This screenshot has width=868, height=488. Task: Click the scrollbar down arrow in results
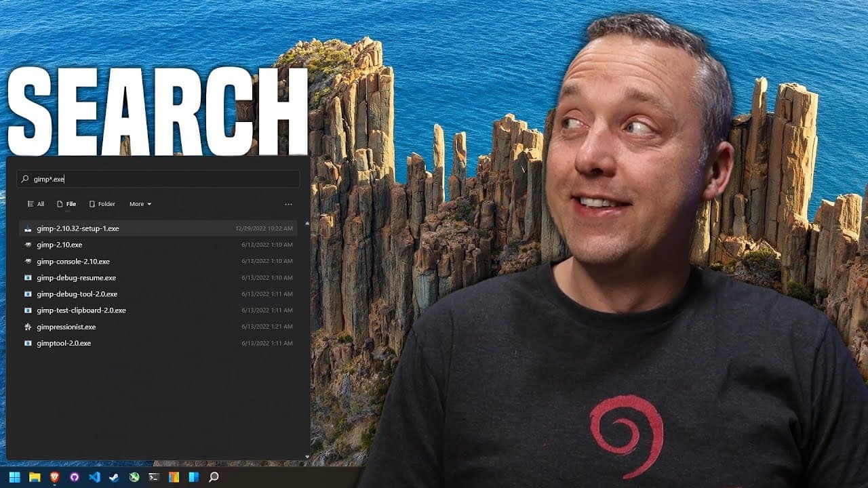pyautogui.click(x=307, y=457)
